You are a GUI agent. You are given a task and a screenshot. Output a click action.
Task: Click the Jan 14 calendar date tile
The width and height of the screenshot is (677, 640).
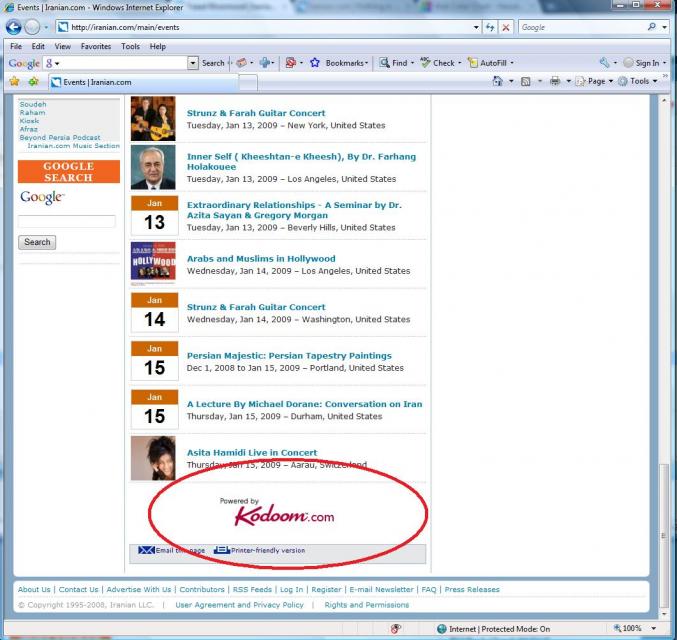pyautogui.click(x=155, y=312)
